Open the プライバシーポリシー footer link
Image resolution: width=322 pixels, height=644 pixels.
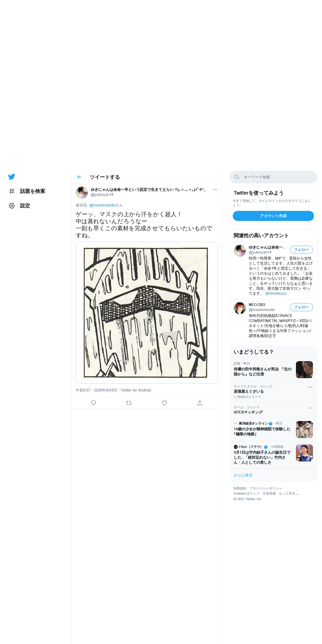click(x=266, y=489)
